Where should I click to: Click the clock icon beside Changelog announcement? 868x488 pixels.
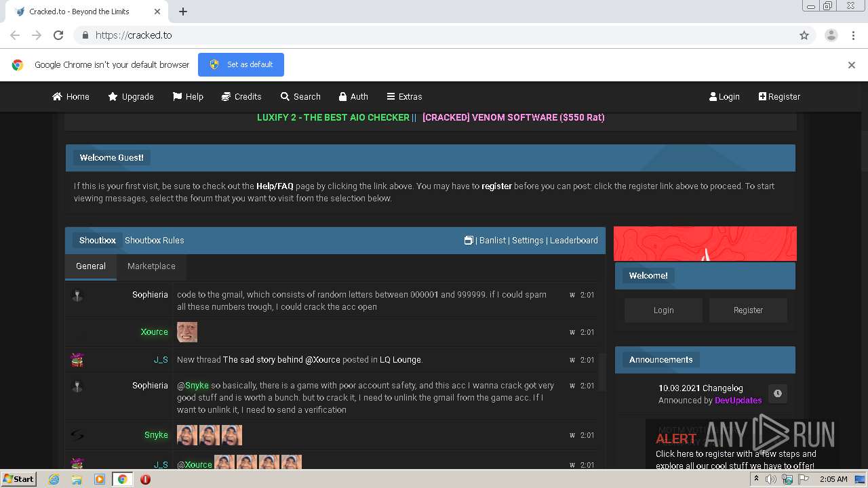tap(778, 393)
